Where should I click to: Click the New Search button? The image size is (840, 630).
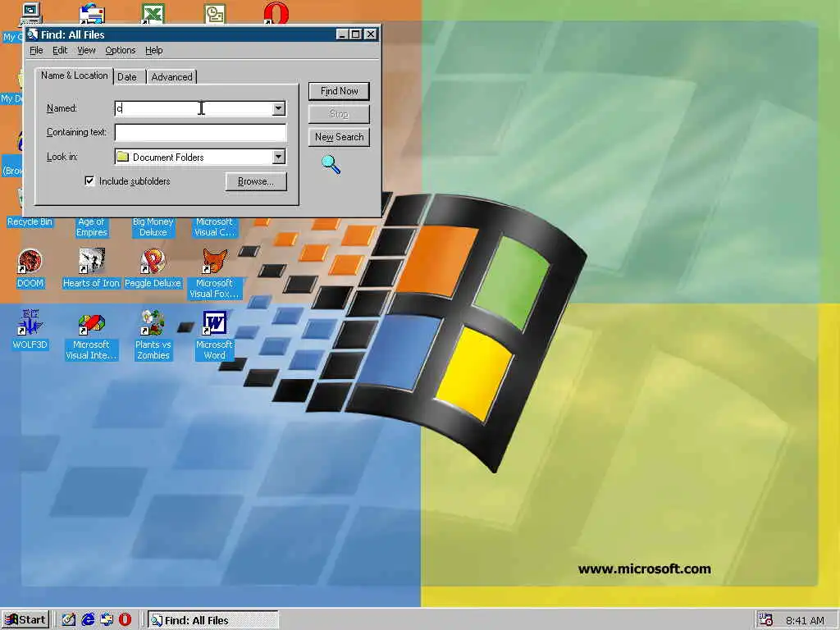point(339,137)
